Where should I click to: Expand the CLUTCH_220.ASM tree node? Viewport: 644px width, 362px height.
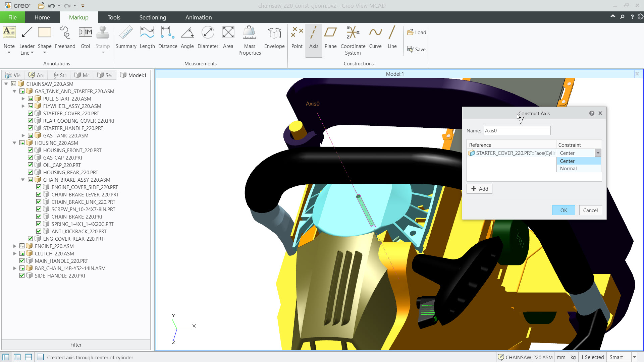[14, 253]
